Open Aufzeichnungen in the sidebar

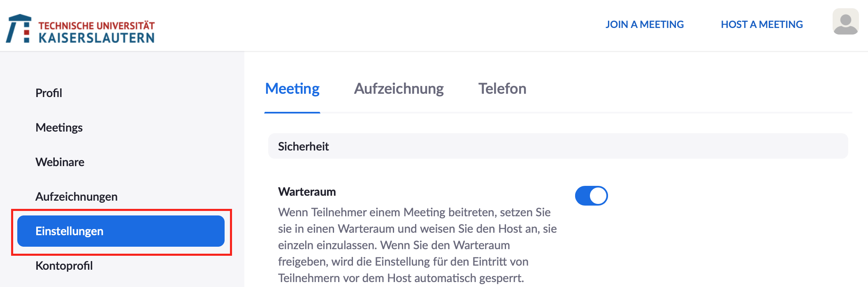click(76, 197)
